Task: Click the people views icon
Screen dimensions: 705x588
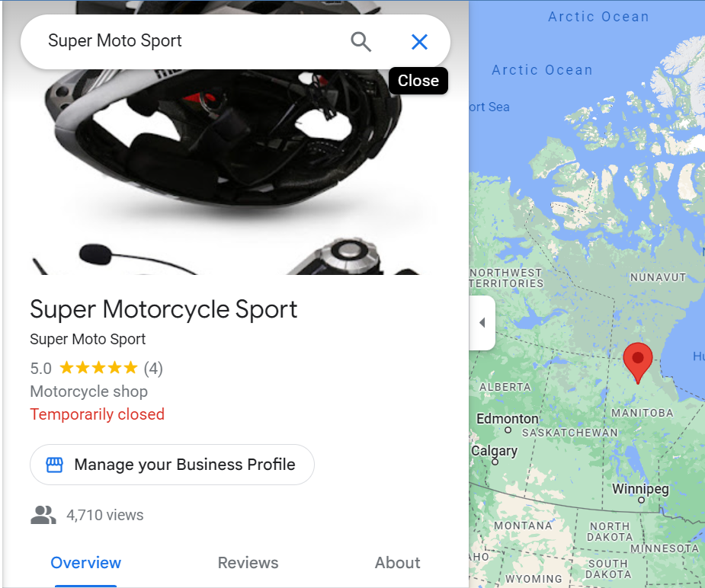Action: (x=43, y=515)
